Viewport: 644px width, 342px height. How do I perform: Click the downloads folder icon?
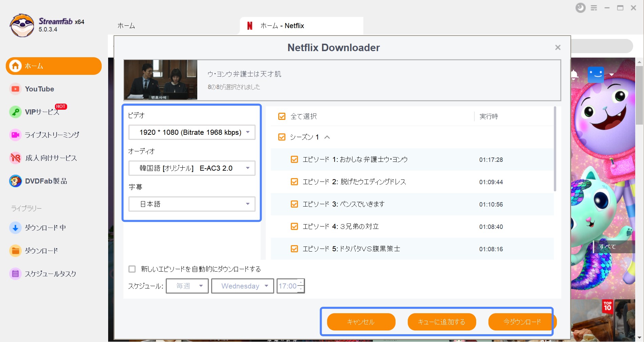(x=15, y=251)
